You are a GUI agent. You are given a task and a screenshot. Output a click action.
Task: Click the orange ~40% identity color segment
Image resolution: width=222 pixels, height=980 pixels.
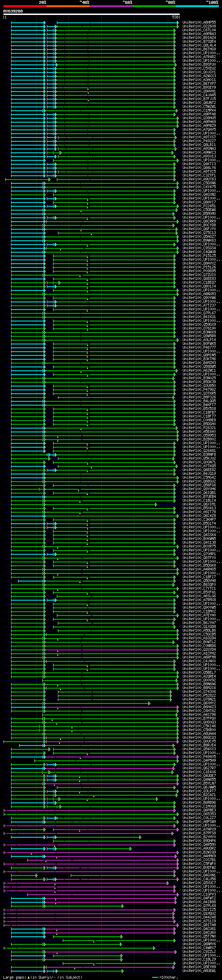(68, 6)
